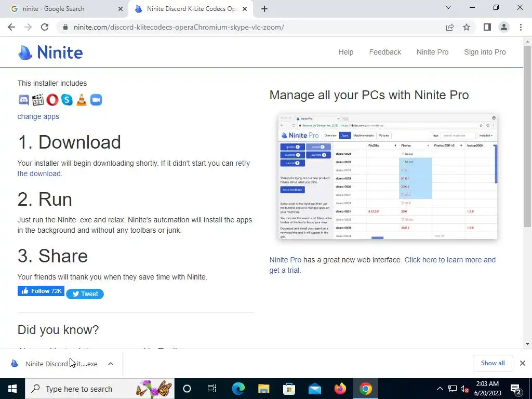Click the Discord app icon
532x399 pixels.
pos(23,100)
